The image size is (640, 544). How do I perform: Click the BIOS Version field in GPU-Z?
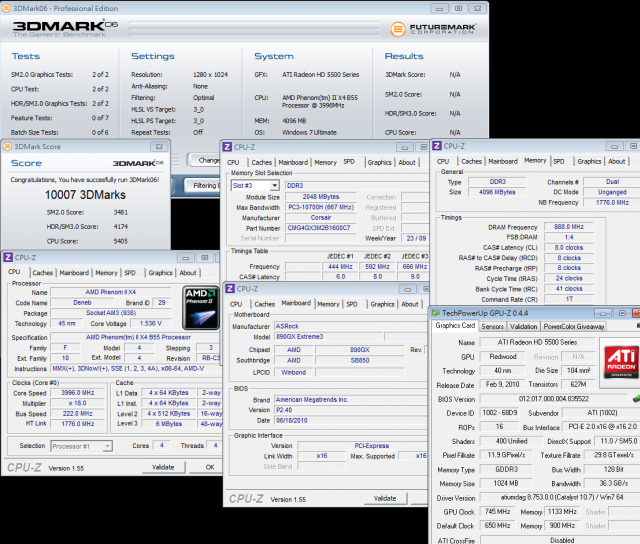[x=553, y=399]
